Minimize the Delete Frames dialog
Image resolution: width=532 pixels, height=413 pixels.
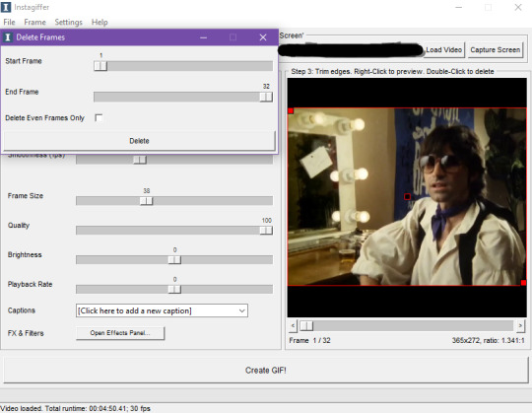[204, 37]
